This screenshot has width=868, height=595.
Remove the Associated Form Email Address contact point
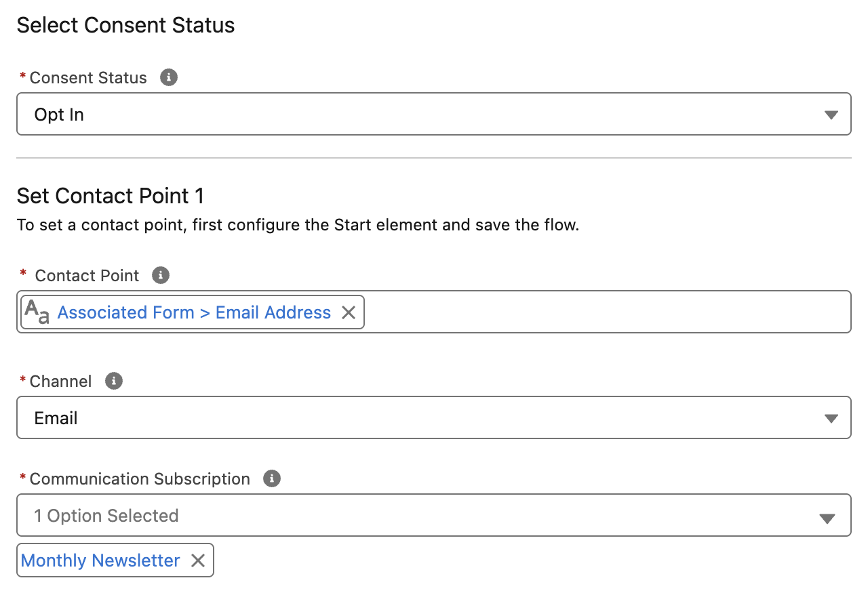pos(349,312)
